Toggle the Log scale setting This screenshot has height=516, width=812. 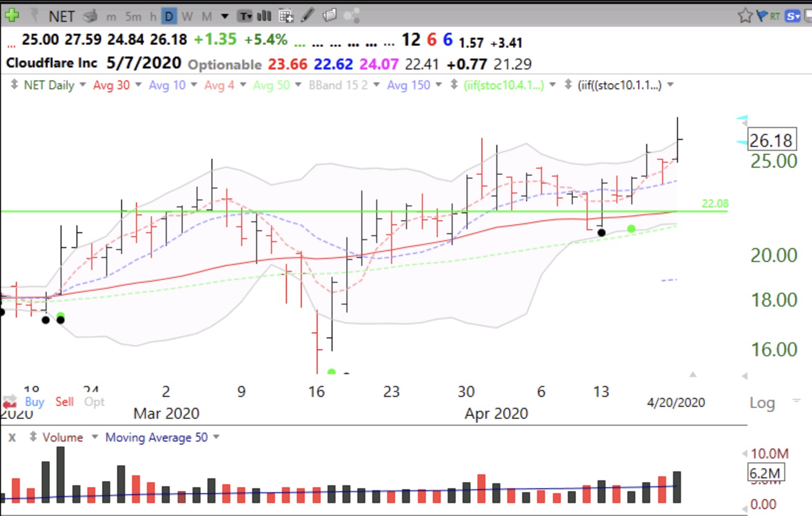point(762,403)
